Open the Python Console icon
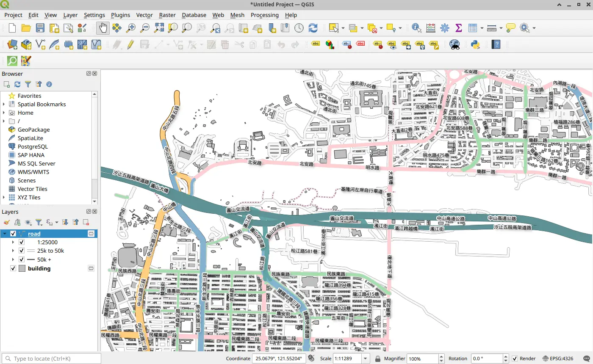593x364 pixels. pos(475,44)
